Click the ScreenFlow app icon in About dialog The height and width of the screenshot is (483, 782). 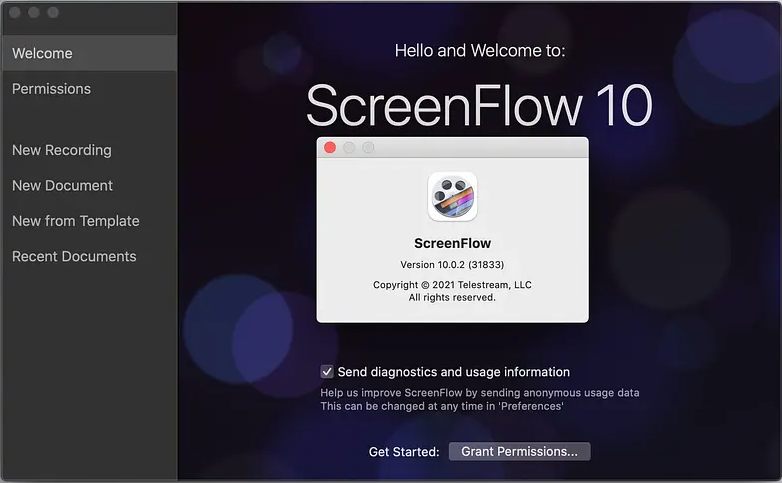point(452,196)
